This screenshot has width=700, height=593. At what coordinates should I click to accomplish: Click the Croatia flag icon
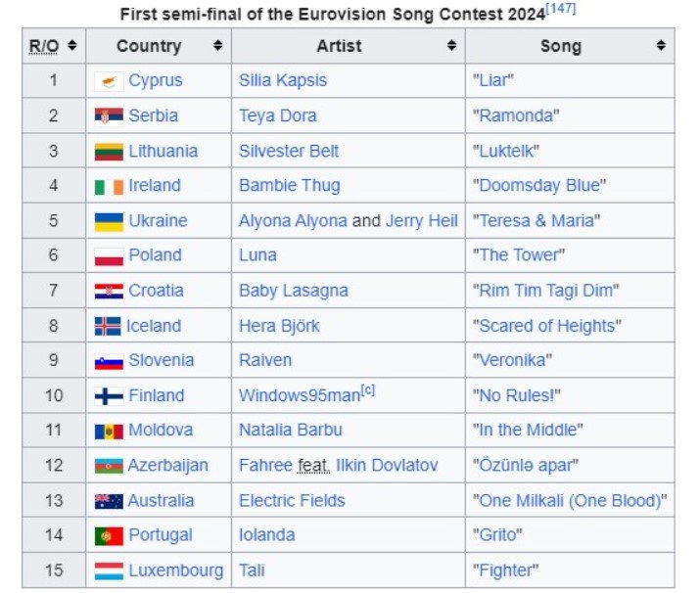tap(109, 291)
